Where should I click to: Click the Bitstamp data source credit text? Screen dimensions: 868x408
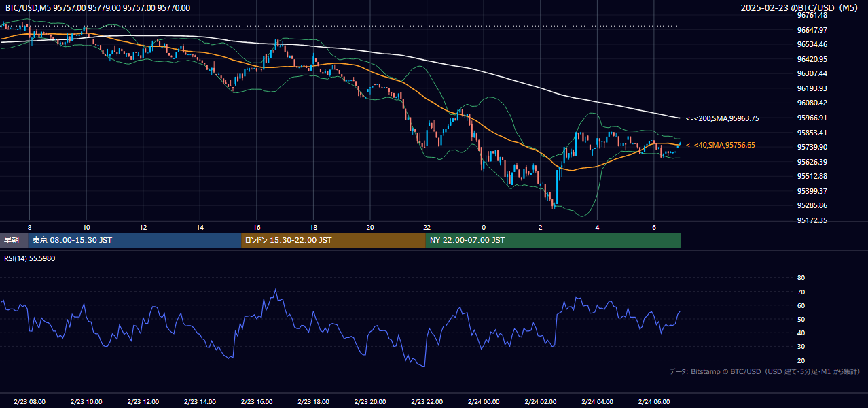click(x=765, y=371)
